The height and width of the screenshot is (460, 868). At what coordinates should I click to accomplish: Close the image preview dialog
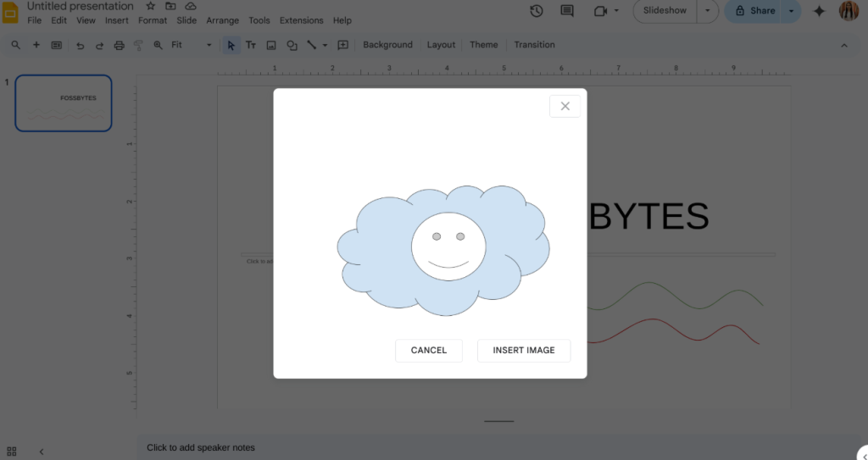coord(565,106)
